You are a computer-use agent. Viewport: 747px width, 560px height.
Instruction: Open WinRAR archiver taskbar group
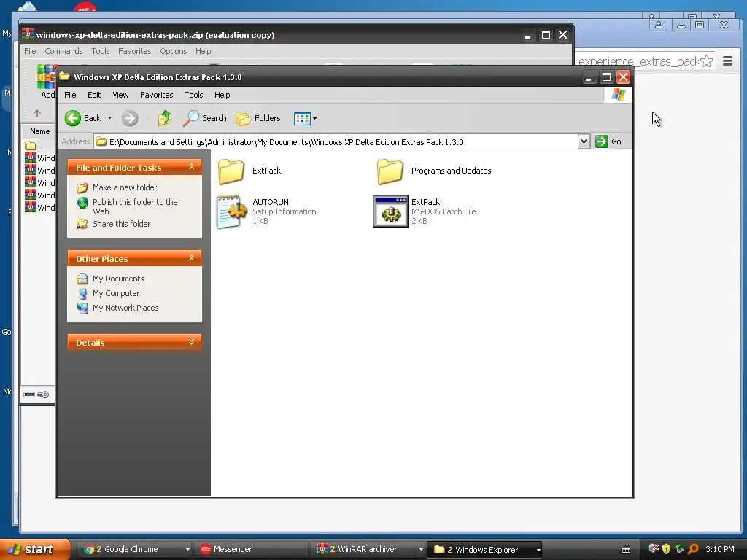click(x=368, y=549)
